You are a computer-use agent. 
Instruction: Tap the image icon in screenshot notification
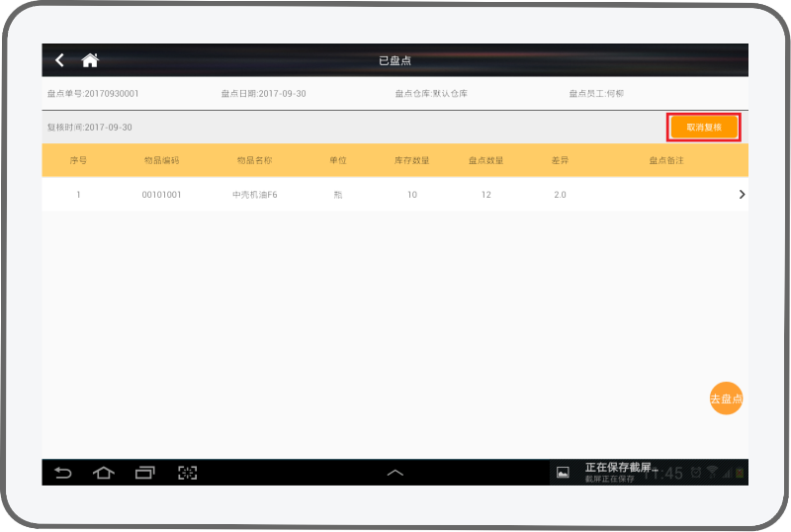click(x=563, y=473)
